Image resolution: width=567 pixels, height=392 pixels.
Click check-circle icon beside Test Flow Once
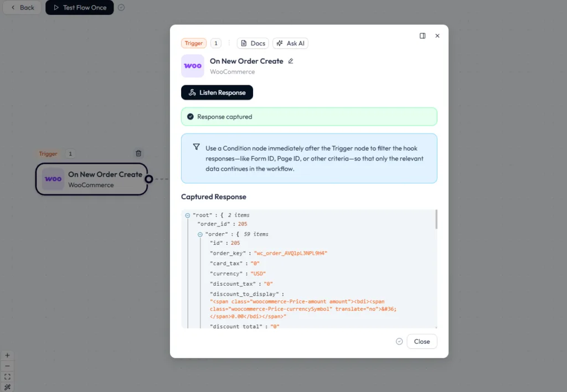coord(121,7)
